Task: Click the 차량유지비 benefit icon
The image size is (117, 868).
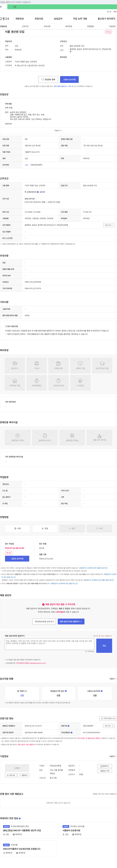Action: pyautogui.click(x=58, y=365)
